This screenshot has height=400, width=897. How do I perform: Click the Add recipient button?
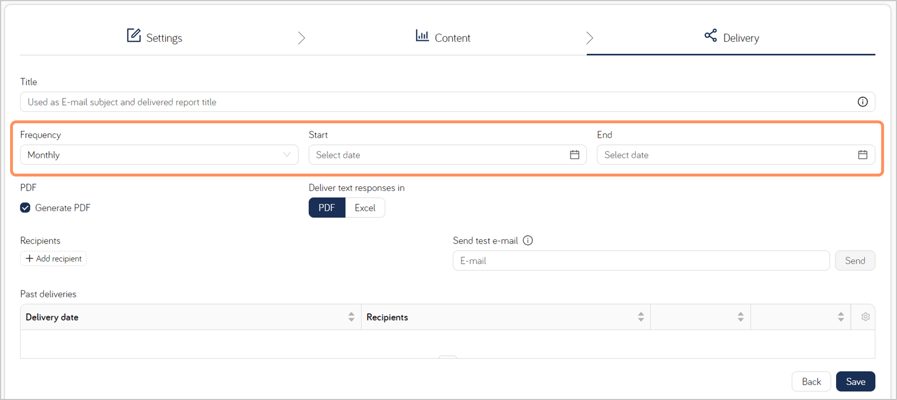[53, 259]
